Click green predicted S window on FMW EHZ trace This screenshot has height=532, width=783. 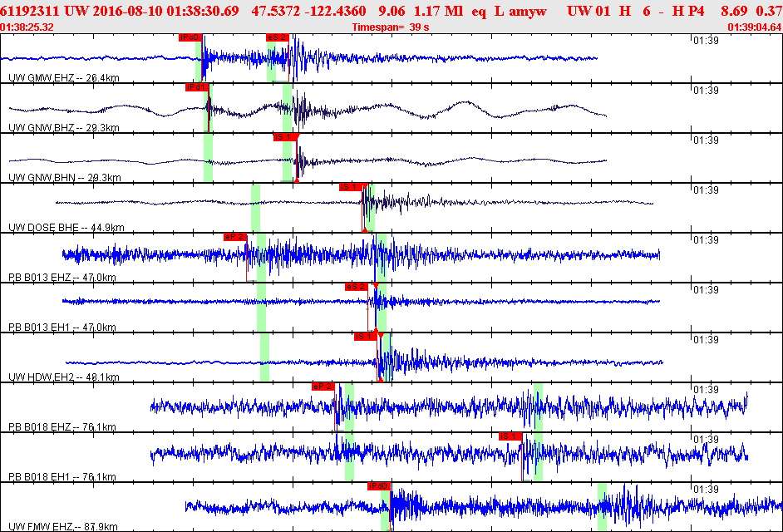tap(603, 507)
